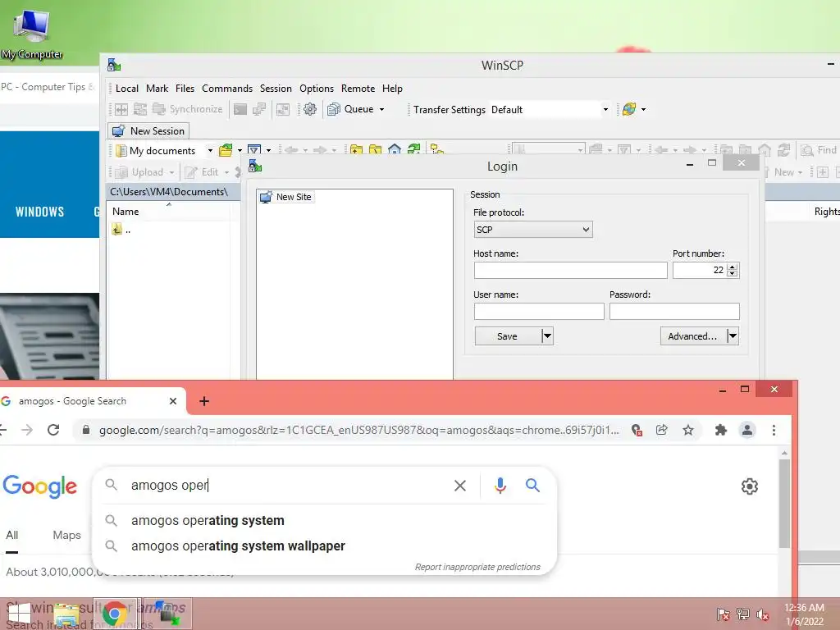Screen dimensions: 840x630
Task: Increase the Port number with up arrow
Action: 733,267
